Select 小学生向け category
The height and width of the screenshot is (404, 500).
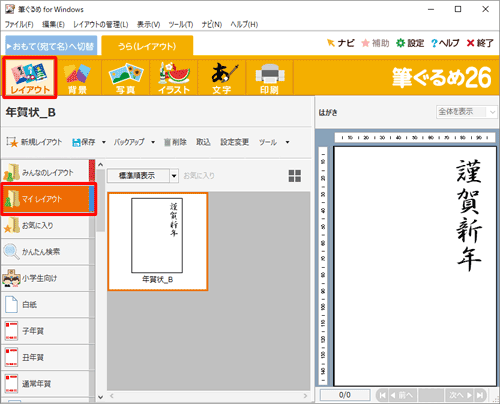45,278
